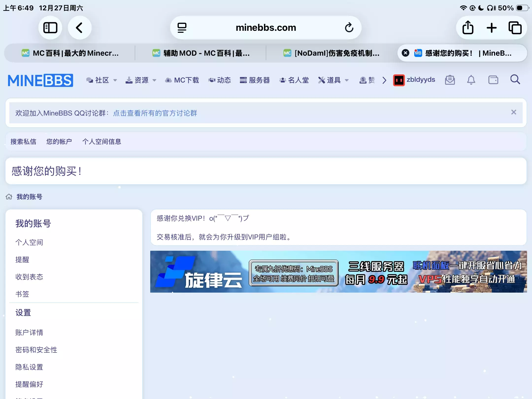
Task: Open page settings icon in address bar
Action: point(182,28)
